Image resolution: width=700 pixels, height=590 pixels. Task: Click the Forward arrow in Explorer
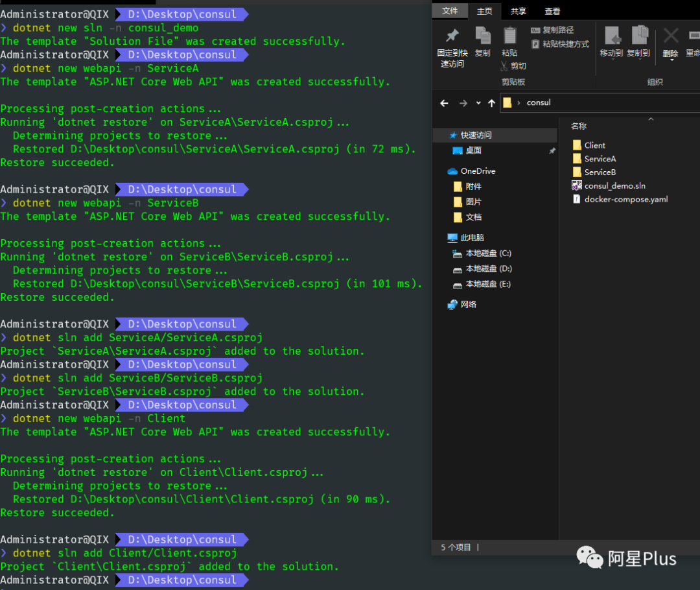point(463,103)
